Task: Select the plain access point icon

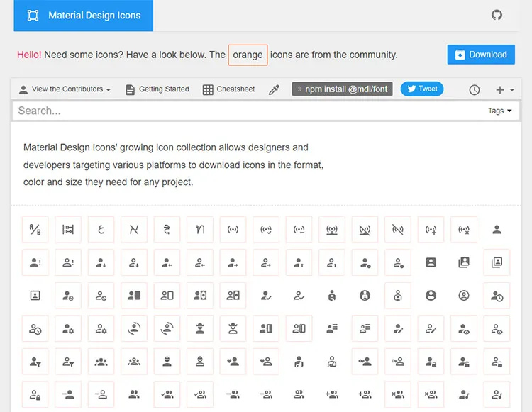Action: click(x=233, y=229)
